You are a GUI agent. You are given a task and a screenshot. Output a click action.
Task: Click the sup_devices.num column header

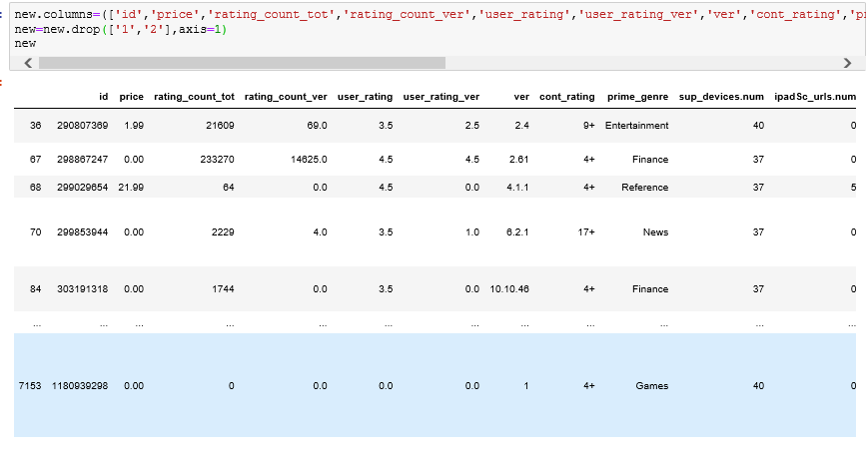721,97
